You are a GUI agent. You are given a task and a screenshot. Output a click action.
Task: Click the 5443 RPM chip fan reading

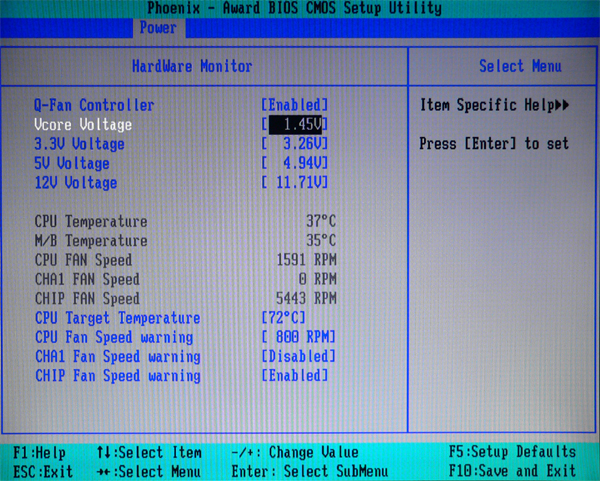coord(307,298)
